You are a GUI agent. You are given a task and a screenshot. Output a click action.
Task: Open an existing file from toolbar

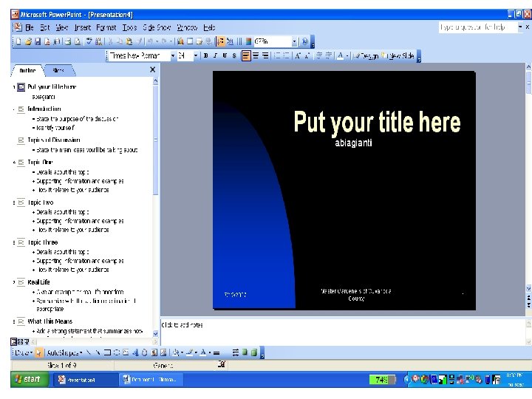(x=28, y=41)
